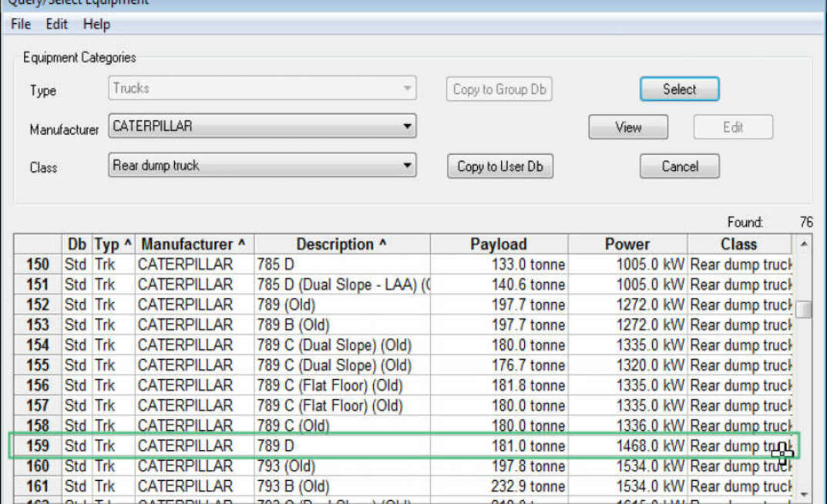Open the Help menu
Viewport: 827px width, 504px height.
point(96,25)
